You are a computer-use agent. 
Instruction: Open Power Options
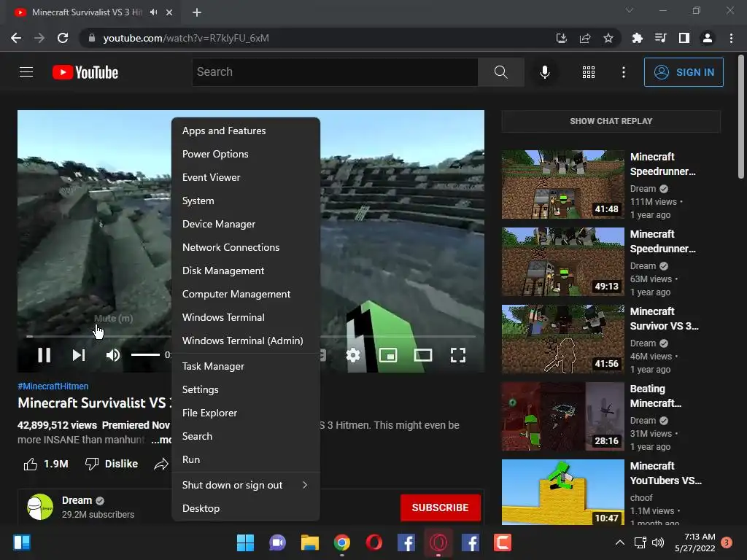(245, 154)
